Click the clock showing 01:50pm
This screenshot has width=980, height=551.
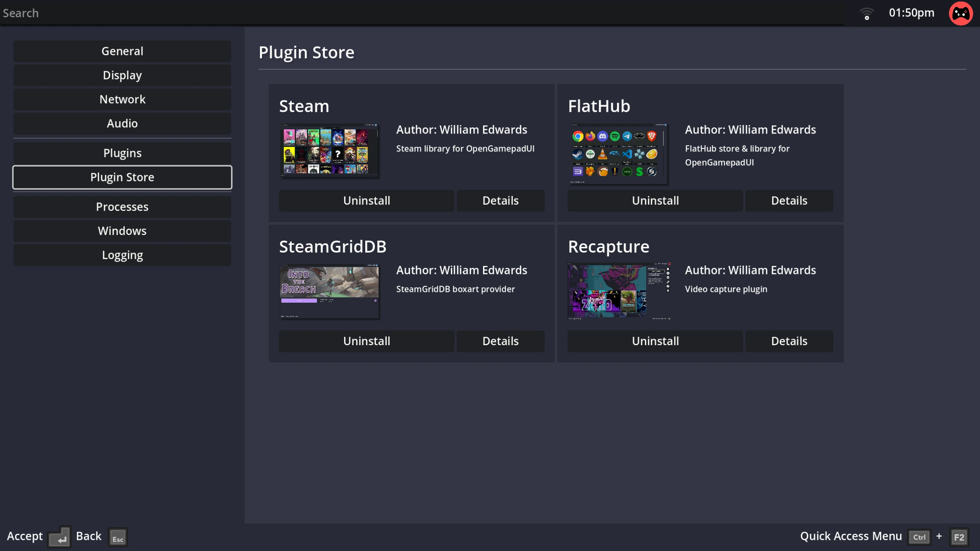click(911, 13)
